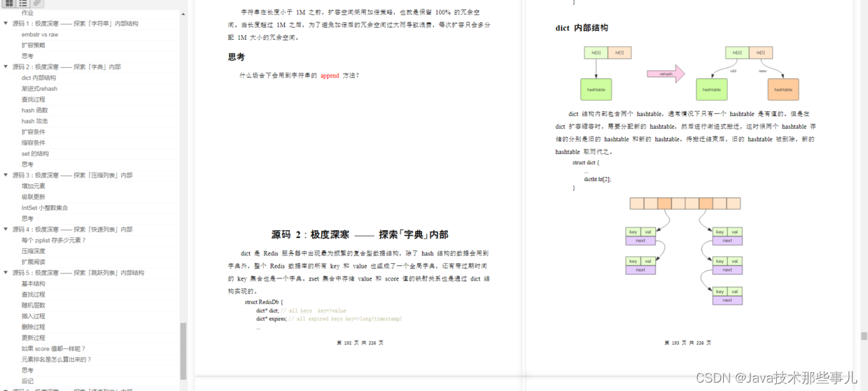Jump to 后记 outline entry
Image resolution: width=868 pixels, height=391 pixels.
tap(27, 381)
